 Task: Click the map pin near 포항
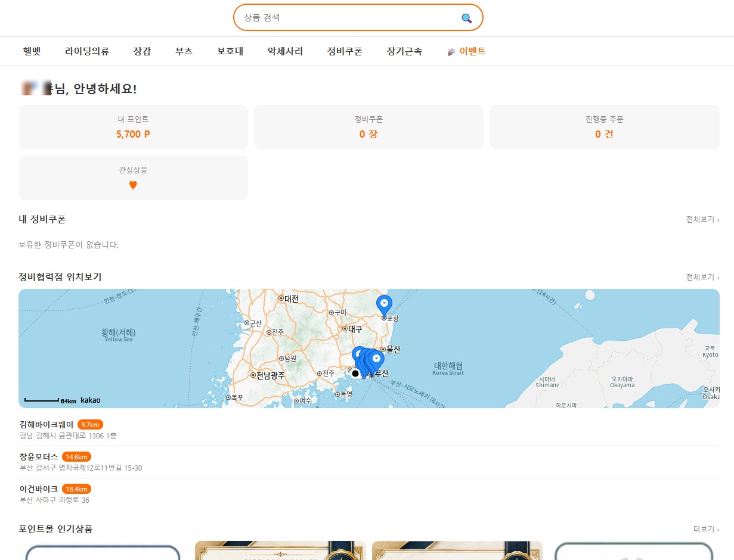click(x=385, y=305)
